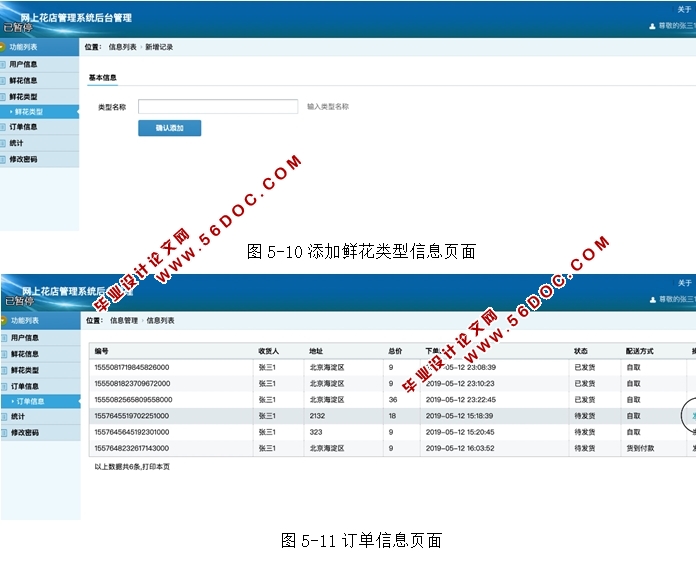Click the 信息管理 breadcrumb on the order list page
This screenshot has height=564, width=696.
click(x=124, y=320)
